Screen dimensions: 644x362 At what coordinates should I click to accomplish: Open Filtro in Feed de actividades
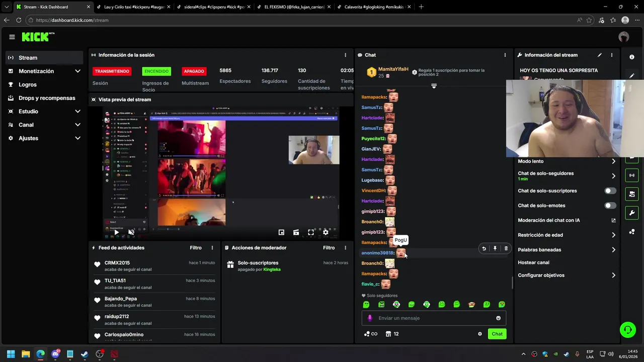[196, 248]
